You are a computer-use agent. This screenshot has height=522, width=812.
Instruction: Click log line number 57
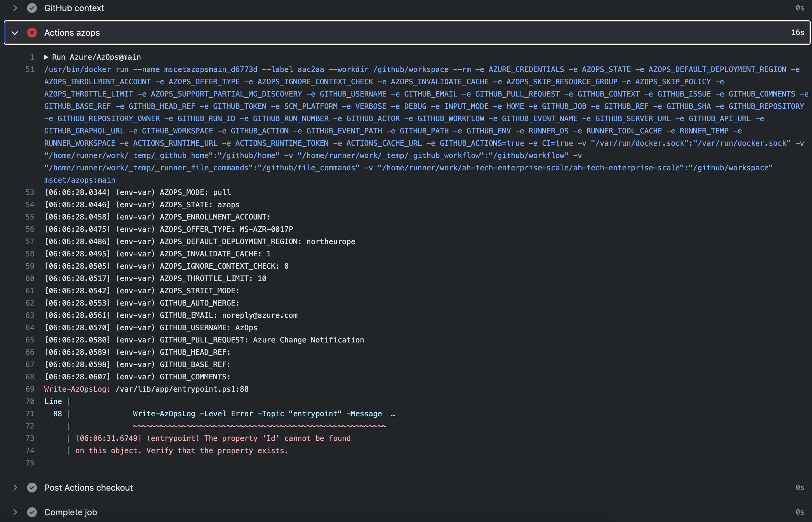[30, 241]
